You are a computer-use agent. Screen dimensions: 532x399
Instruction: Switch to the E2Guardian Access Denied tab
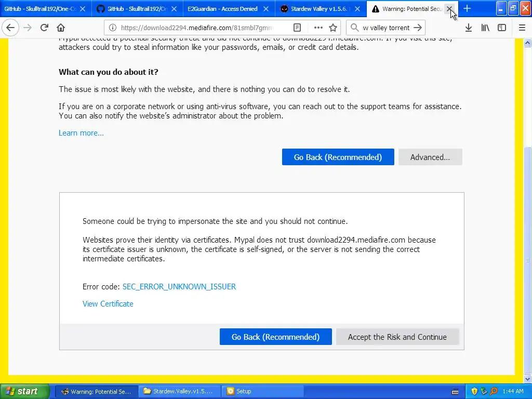pyautogui.click(x=222, y=9)
